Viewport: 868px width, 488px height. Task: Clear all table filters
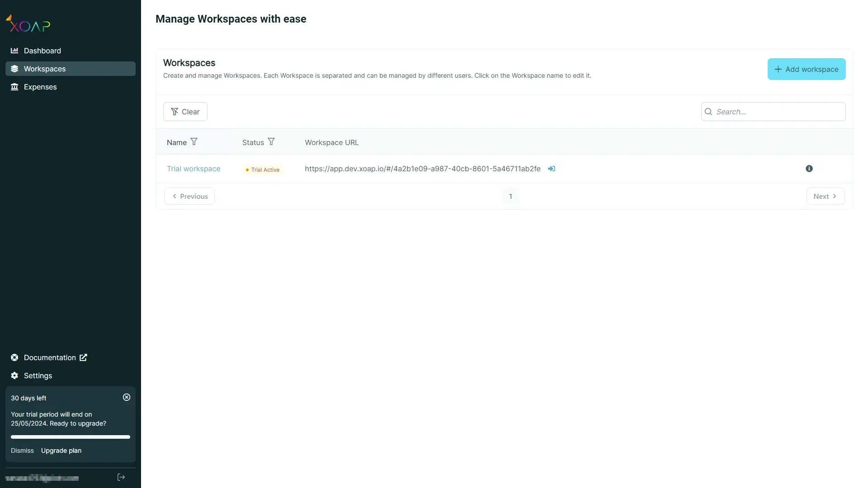pyautogui.click(x=185, y=112)
